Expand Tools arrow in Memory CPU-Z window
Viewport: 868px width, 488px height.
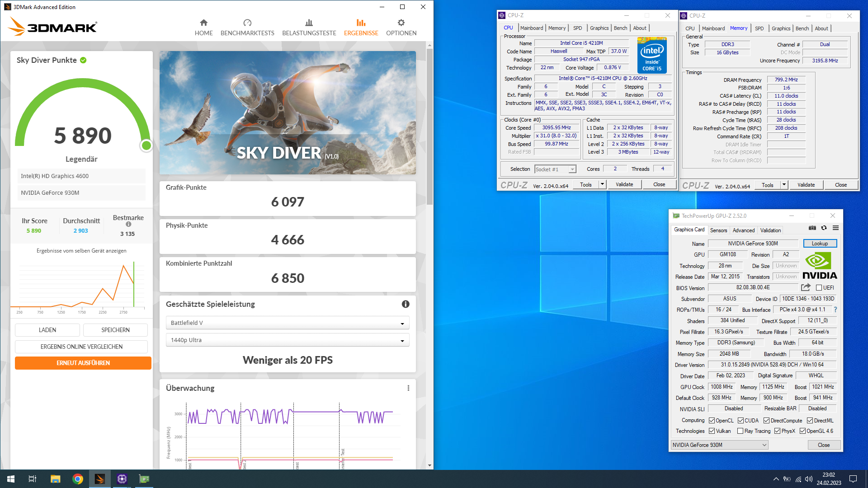(x=784, y=185)
